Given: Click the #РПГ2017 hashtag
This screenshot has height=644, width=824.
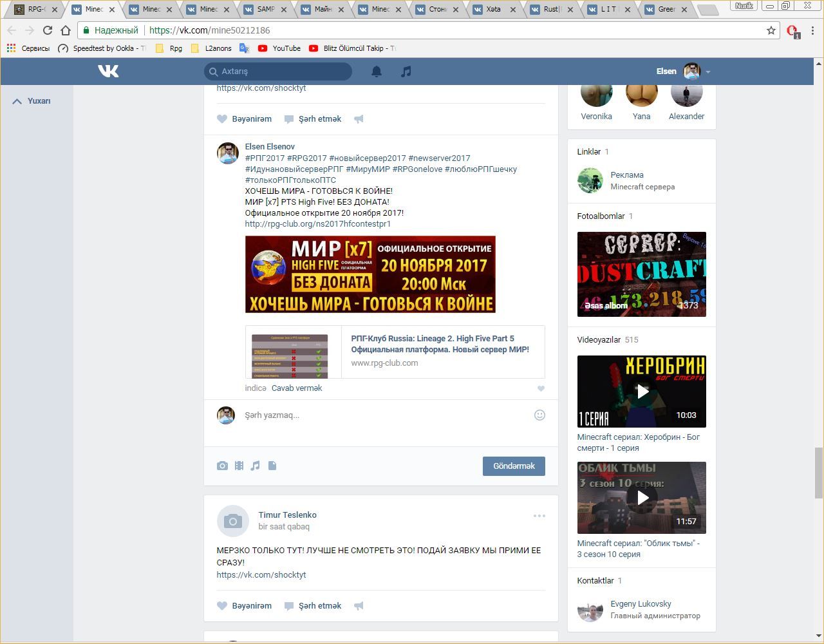Looking at the screenshot, I should point(265,158).
